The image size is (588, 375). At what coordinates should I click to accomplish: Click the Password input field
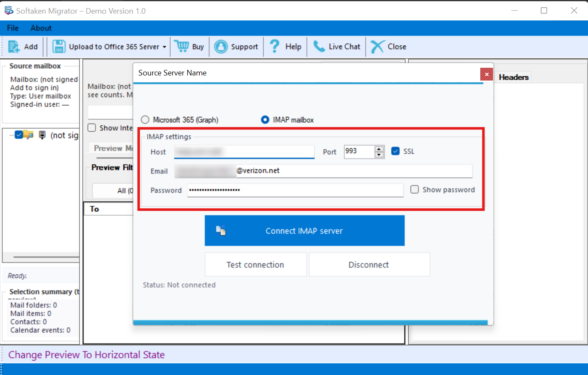[x=295, y=190]
